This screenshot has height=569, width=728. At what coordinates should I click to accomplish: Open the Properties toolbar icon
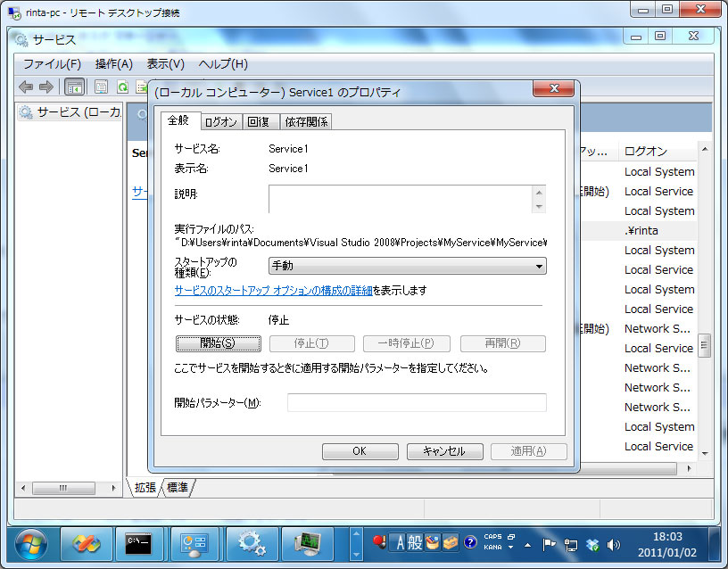point(101,87)
